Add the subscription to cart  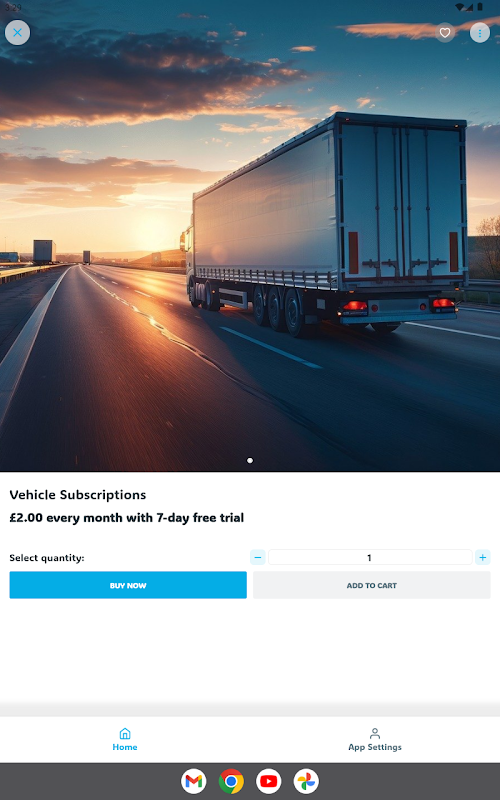pyautogui.click(x=372, y=585)
